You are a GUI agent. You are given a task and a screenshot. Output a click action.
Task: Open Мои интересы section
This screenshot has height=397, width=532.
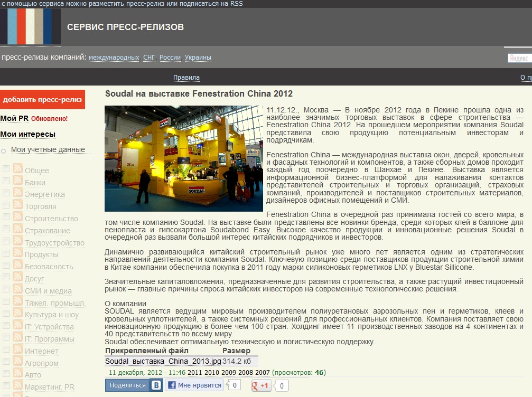[28, 134]
